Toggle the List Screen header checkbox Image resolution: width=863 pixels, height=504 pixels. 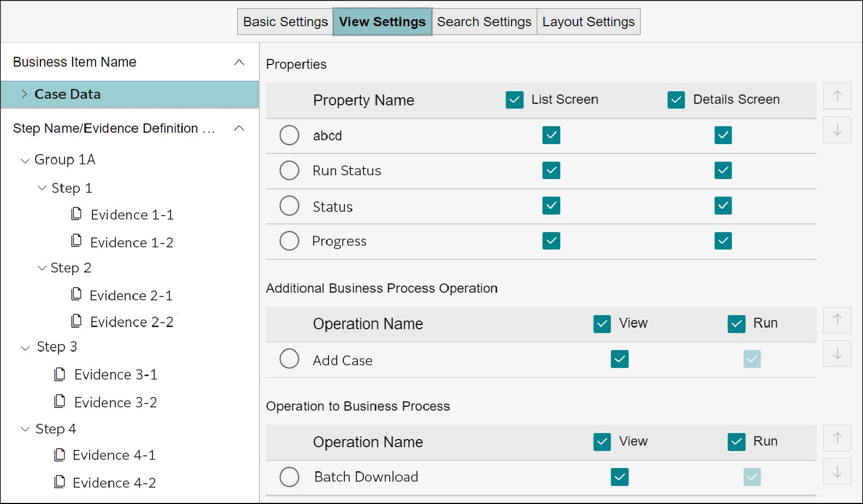pos(514,100)
